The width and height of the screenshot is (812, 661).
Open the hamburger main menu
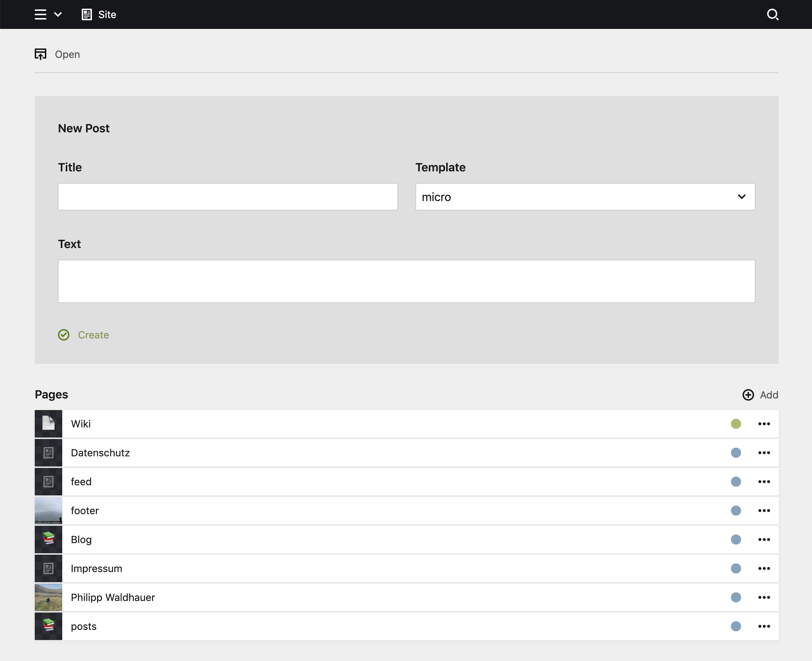(41, 14)
